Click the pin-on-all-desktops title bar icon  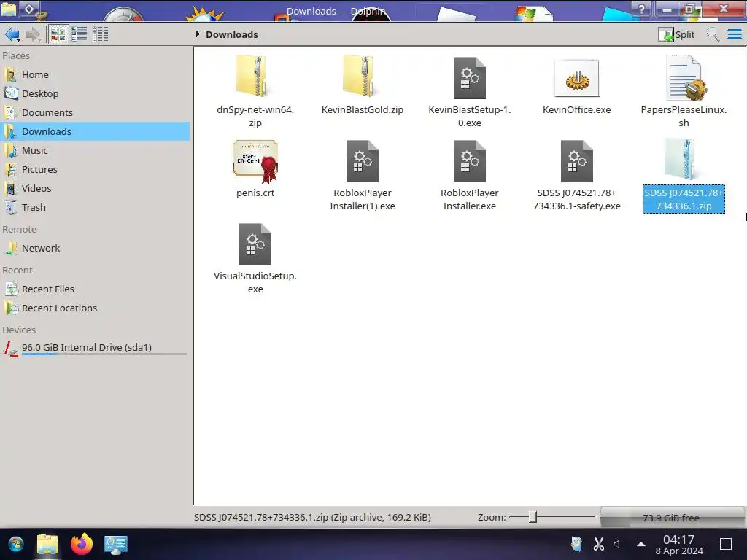[x=29, y=9]
